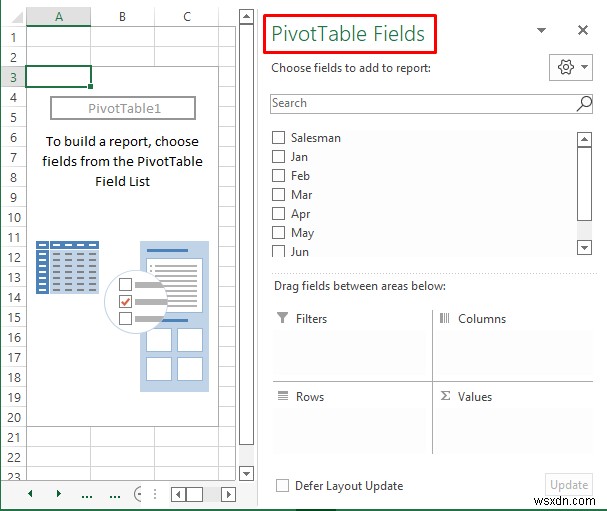Click the Columns area label
Image resolution: width=607 pixels, height=511 pixels.
[482, 319]
